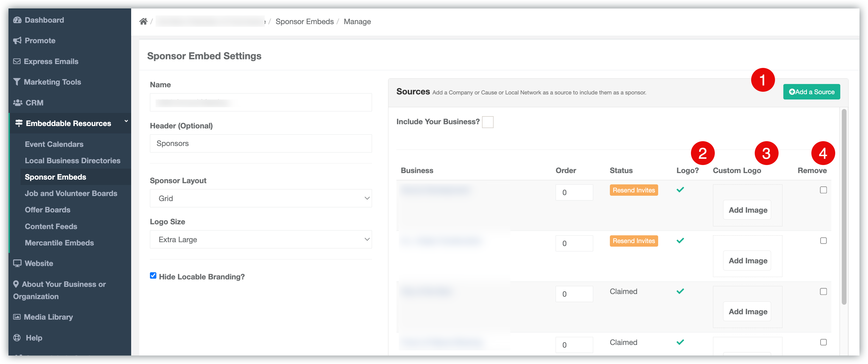This screenshot has height=364, width=868.
Task: Click the Header Sponsors text field
Action: point(261,144)
